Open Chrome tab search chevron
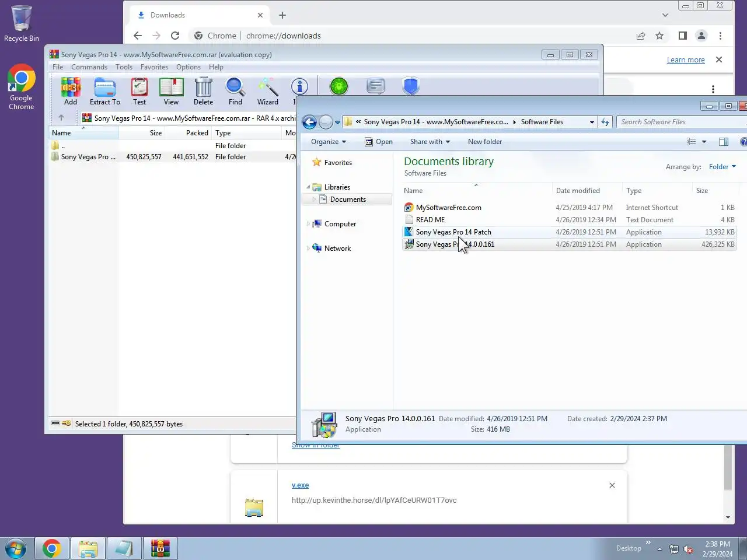Screen dimensions: 747x560 point(665,15)
